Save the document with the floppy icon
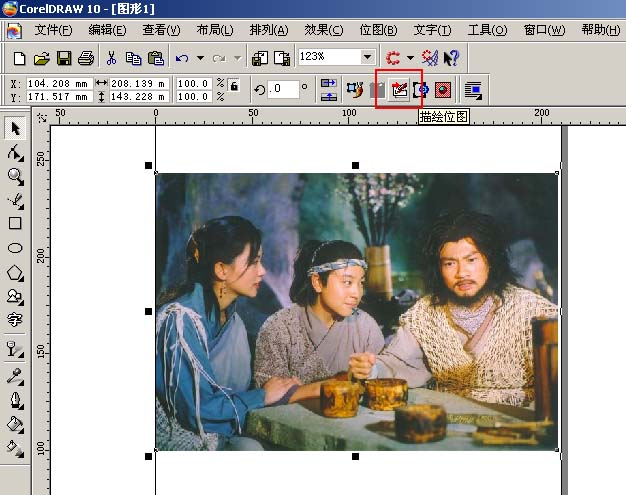Viewport: 626px width, 495px height. point(64,58)
